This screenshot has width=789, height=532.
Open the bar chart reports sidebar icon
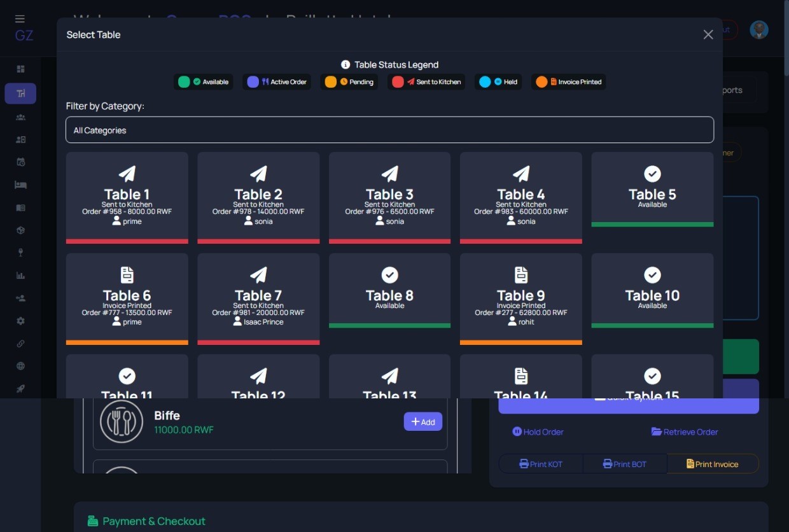coord(20,276)
